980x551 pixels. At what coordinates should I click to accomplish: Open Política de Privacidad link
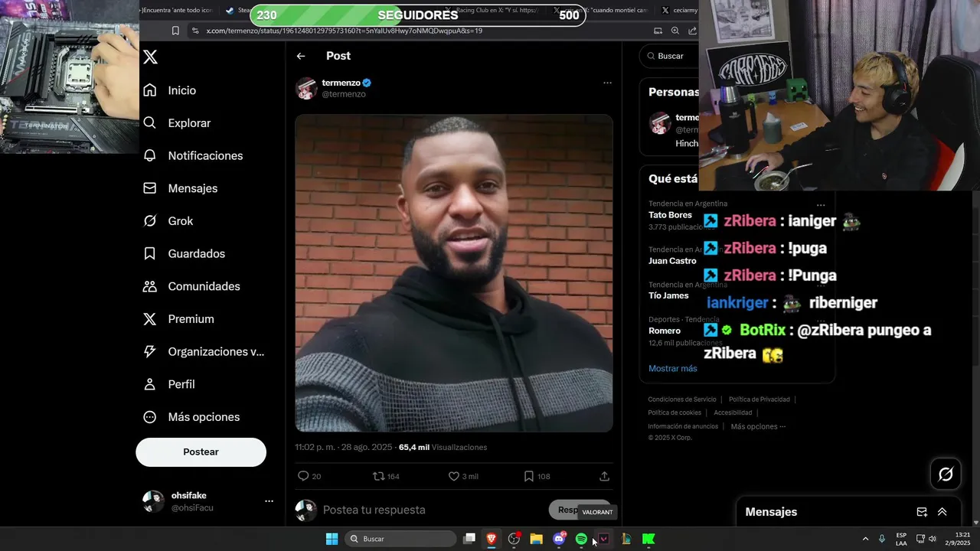759,399
